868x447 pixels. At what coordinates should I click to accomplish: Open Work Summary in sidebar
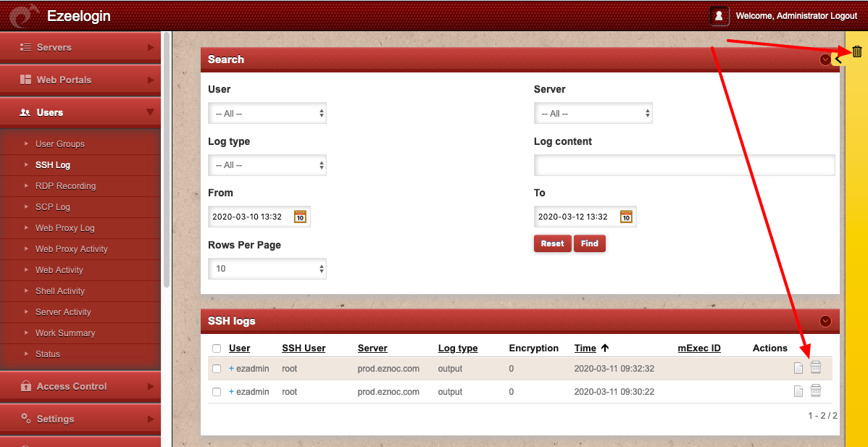pos(65,333)
